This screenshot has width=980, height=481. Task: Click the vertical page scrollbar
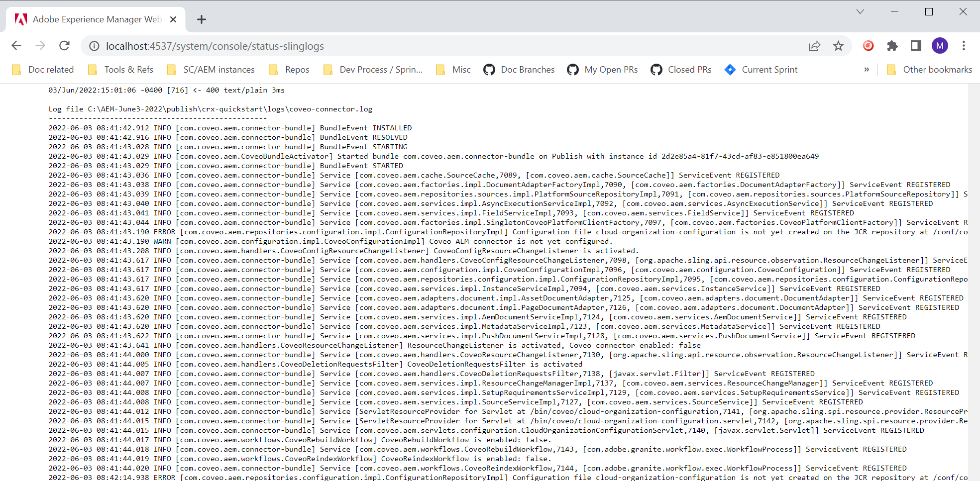974,282
